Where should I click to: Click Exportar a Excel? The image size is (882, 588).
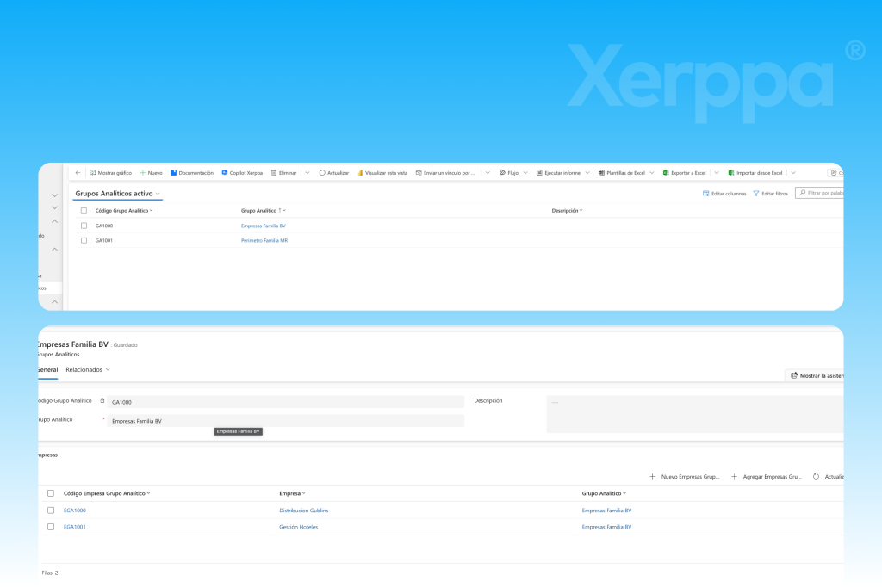(x=684, y=172)
